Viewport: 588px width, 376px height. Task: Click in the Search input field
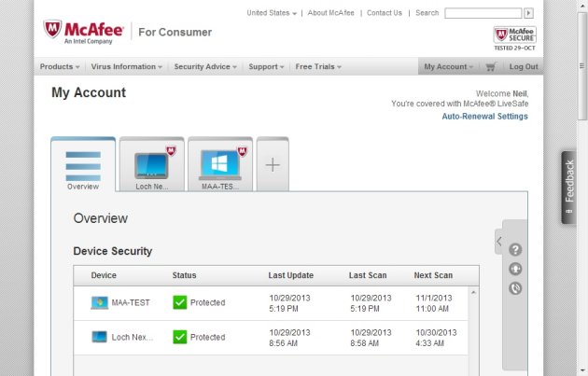click(483, 13)
